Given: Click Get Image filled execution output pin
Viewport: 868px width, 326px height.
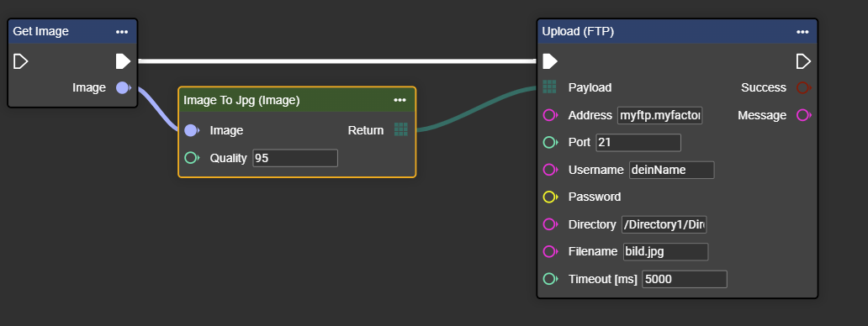Looking at the screenshot, I should click(123, 60).
